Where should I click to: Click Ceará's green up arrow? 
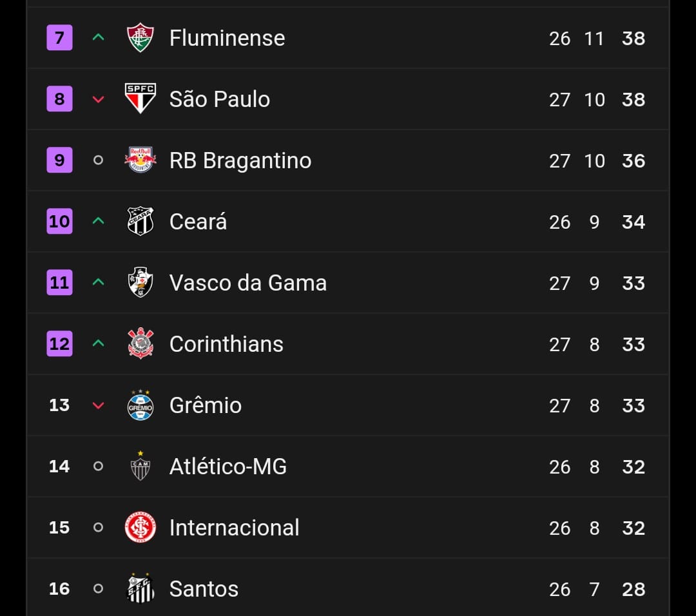98,221
